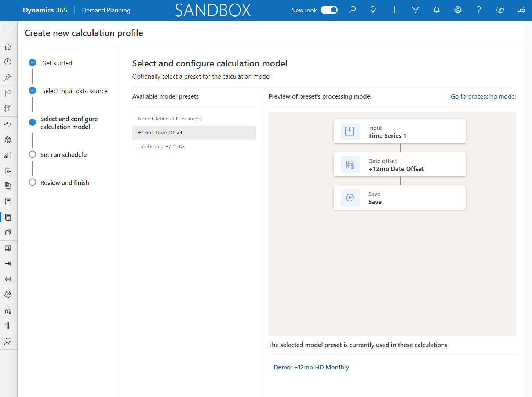Click the Input Time Series 1 node
This screenshot has height=397, width=532.
(400, 131)
